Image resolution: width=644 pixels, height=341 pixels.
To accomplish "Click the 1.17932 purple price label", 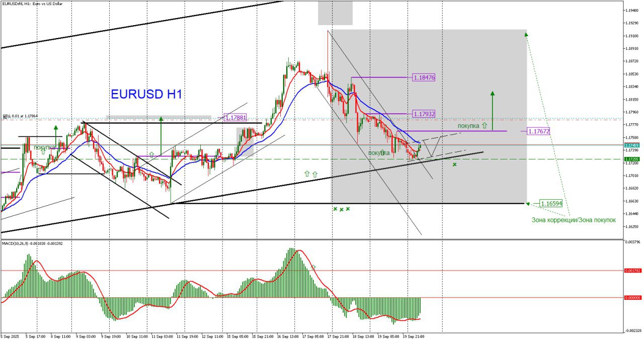I will pyautogui.click(x=424, y=114).
